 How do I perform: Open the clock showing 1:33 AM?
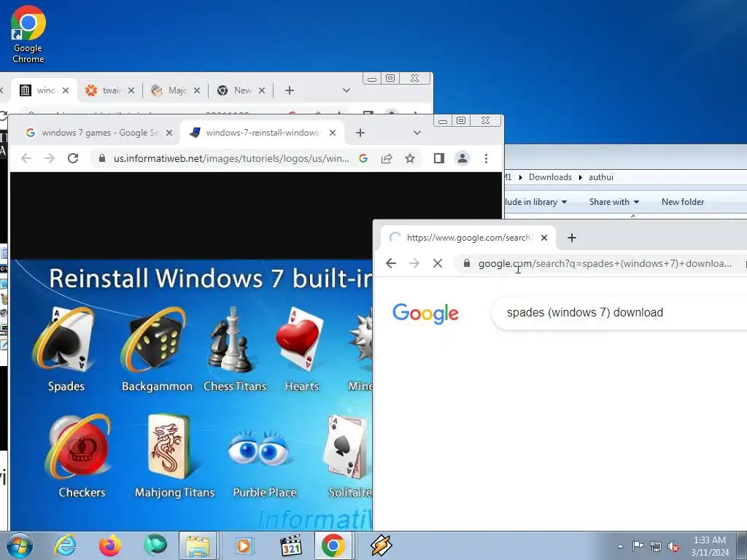(710, 546)
